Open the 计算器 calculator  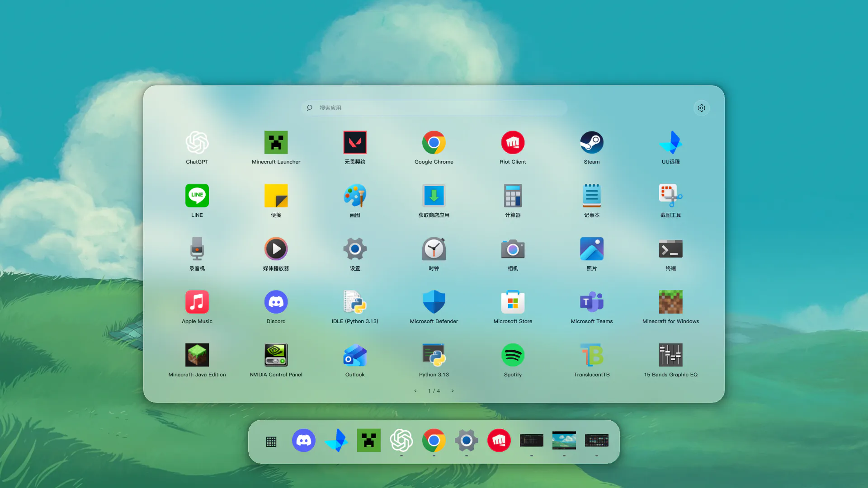[x=513, y=196]
